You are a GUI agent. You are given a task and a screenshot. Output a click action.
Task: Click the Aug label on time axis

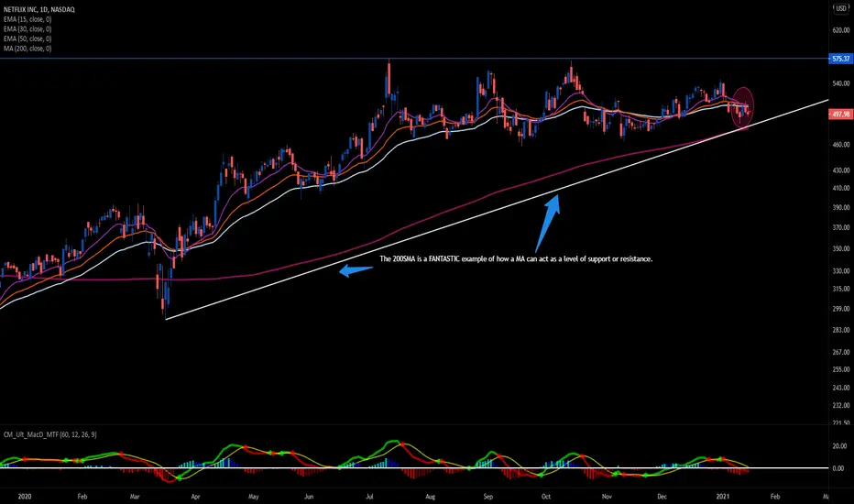pos(431,497)
